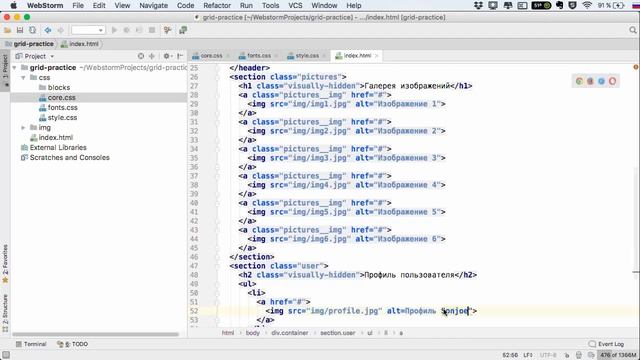
Task: Select Scratches and Consoles tree item
Action: click(x=65, y=158)
